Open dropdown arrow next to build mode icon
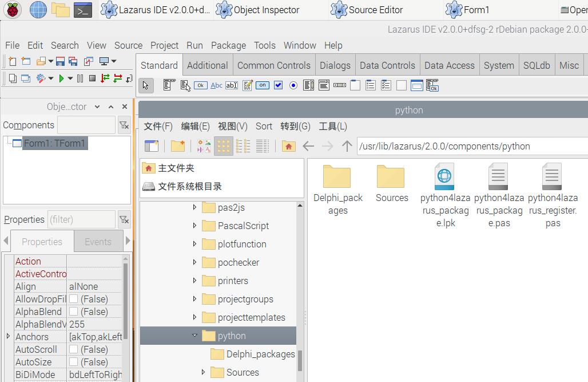Screen dimensions: 588x382 (x=51, y=78)
